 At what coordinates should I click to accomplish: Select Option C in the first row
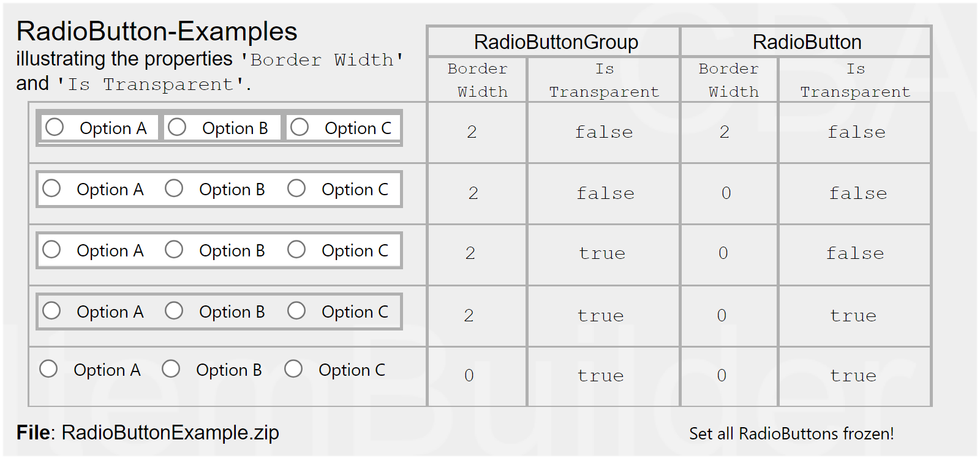(300, 127)
